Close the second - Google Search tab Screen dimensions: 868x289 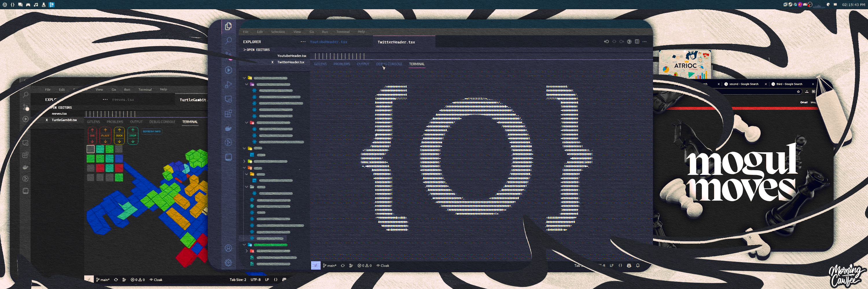(x=766, y=84)
